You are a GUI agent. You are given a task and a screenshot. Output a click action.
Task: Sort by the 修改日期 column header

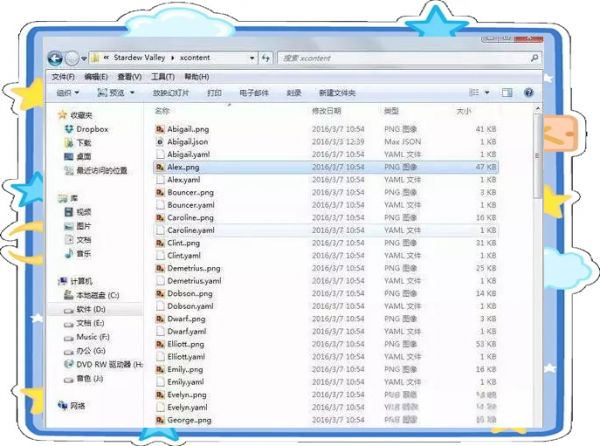click(x=326, y=111)
